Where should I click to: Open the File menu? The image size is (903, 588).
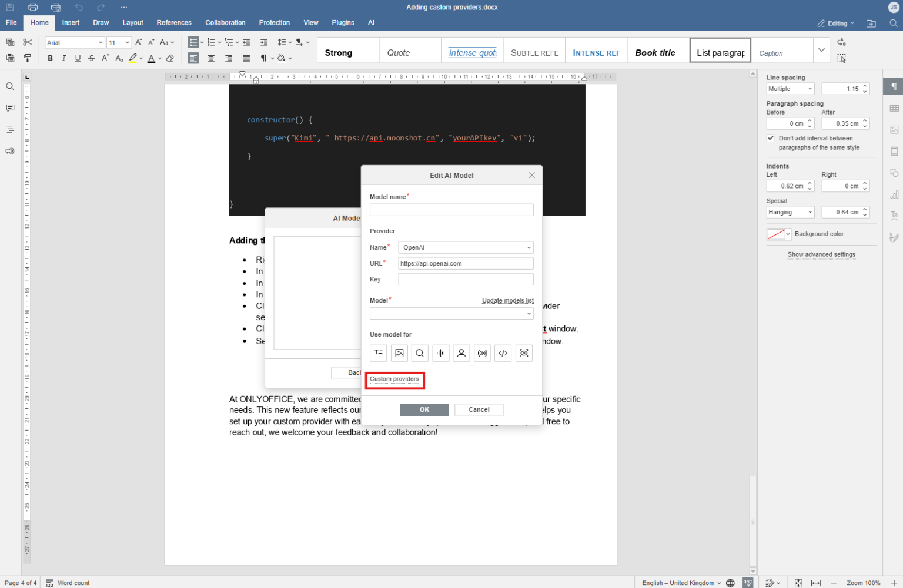coord(11,23)
